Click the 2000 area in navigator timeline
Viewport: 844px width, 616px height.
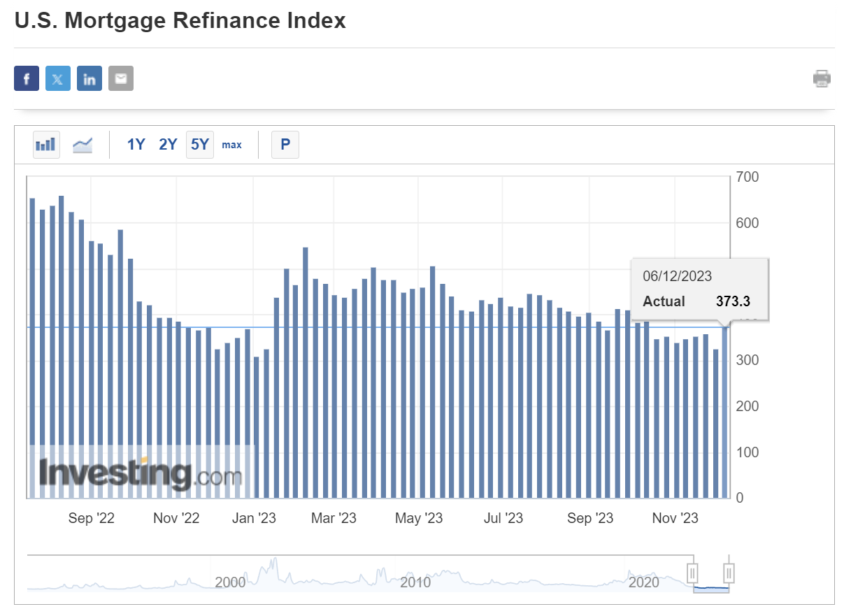coord(230,582)
